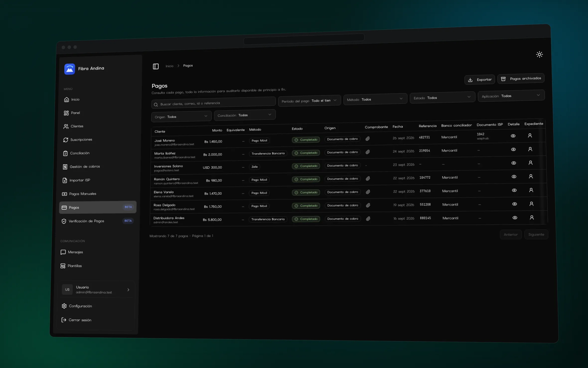Open eye detail icon for Inversiones Solano

click(x=514, y=163)
